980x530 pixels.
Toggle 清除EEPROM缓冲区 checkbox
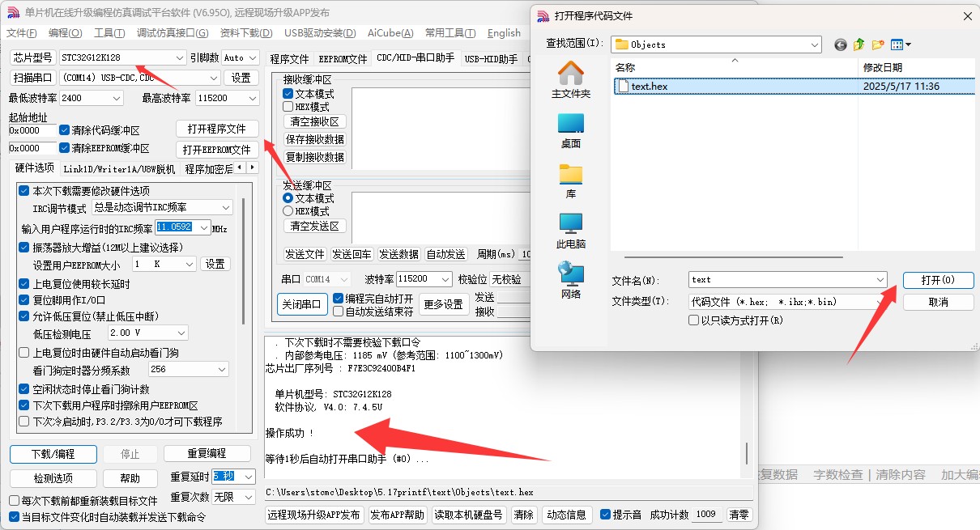click(65, 148)
